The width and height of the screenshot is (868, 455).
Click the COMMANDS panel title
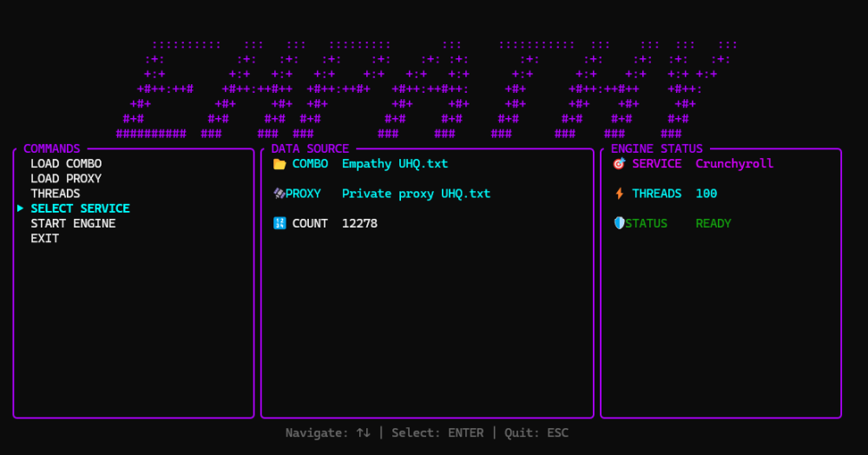tap(51, 148)
